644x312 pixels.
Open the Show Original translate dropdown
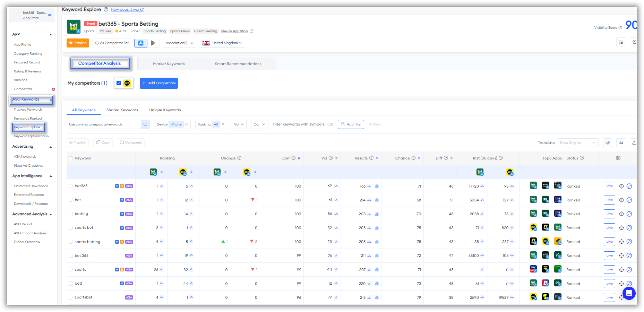577,143
